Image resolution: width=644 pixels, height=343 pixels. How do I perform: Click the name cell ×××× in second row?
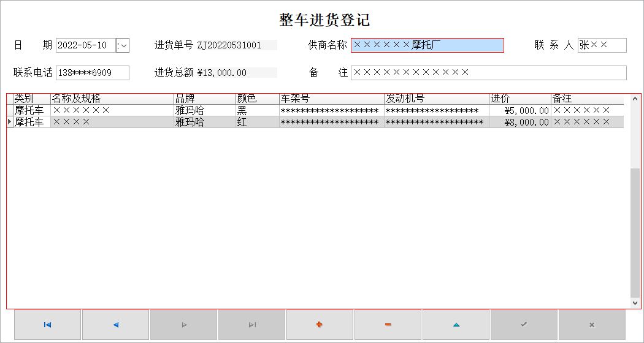pyautogui.click(x=112, y=122)
